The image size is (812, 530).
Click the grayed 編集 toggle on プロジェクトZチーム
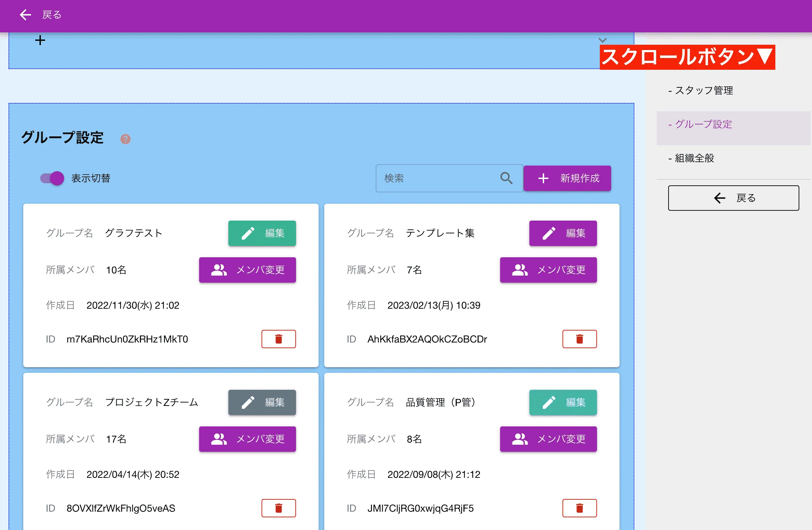click(x=262, y=402)
